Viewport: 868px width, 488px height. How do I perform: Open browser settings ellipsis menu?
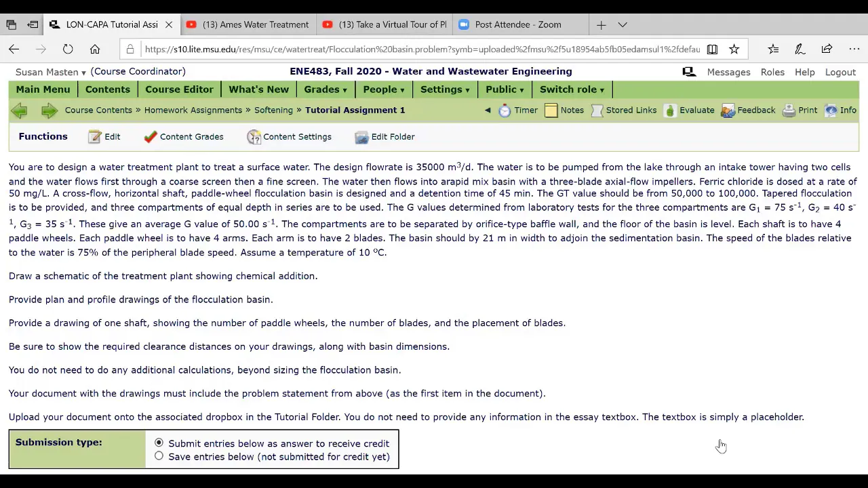(854, 49)
